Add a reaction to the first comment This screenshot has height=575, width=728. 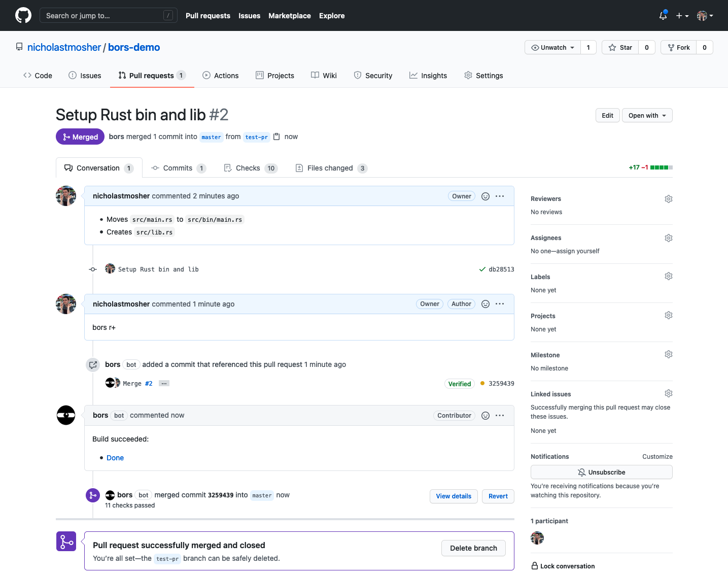(x=486, y=196)
